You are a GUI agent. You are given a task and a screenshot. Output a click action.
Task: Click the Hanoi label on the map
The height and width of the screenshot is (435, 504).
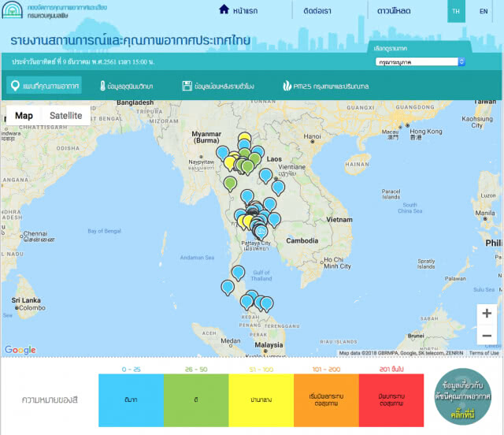click(x=312, y=136)
